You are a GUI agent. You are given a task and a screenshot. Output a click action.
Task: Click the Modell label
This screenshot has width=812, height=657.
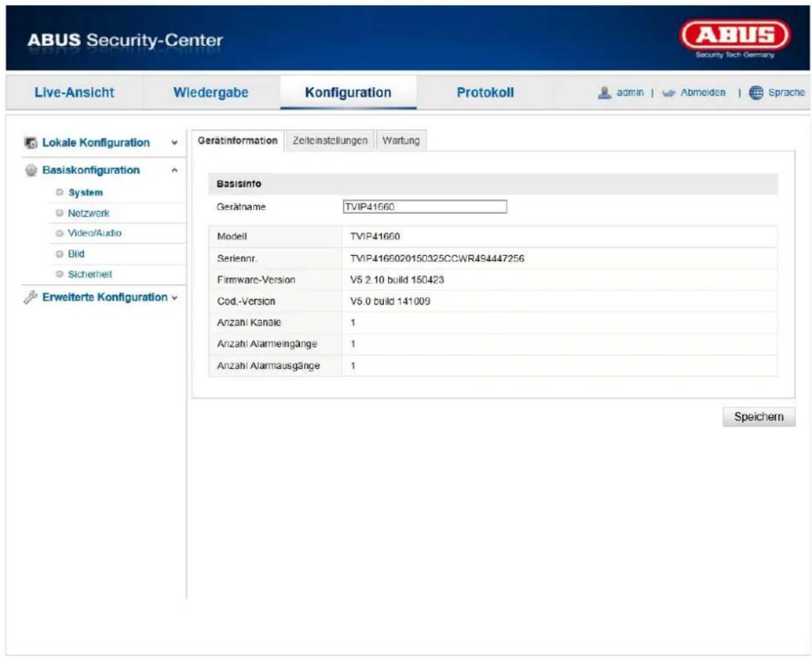coord(232,236)
